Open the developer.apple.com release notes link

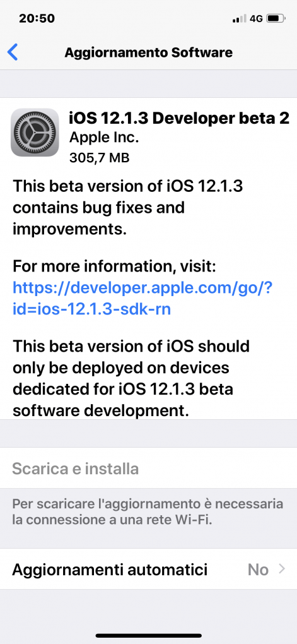pyautogui.click(x=143, y=298)
